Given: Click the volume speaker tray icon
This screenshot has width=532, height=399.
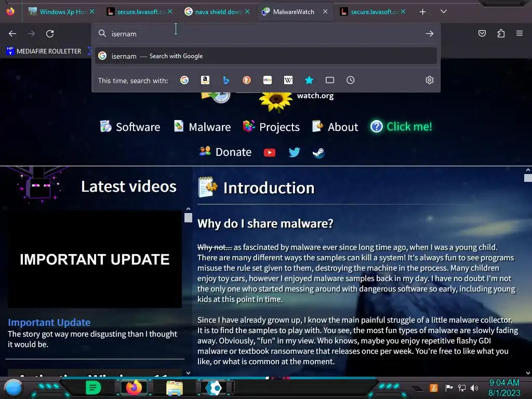Looking at the screenshot, I should coord(474,388).
